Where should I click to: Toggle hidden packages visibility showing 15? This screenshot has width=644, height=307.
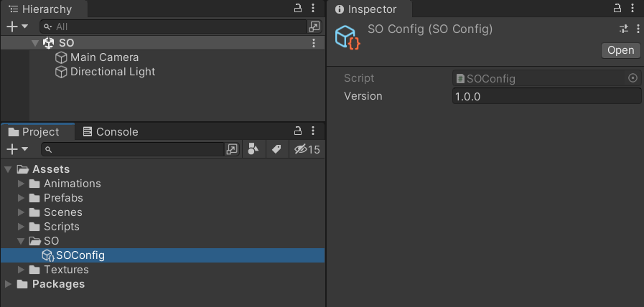coord(307,149)
